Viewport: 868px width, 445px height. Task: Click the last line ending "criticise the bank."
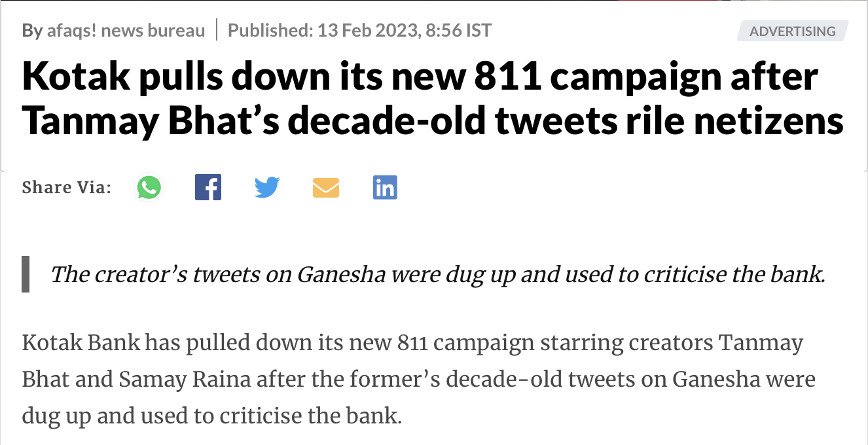pyautogui.click(x=211, y=416)
